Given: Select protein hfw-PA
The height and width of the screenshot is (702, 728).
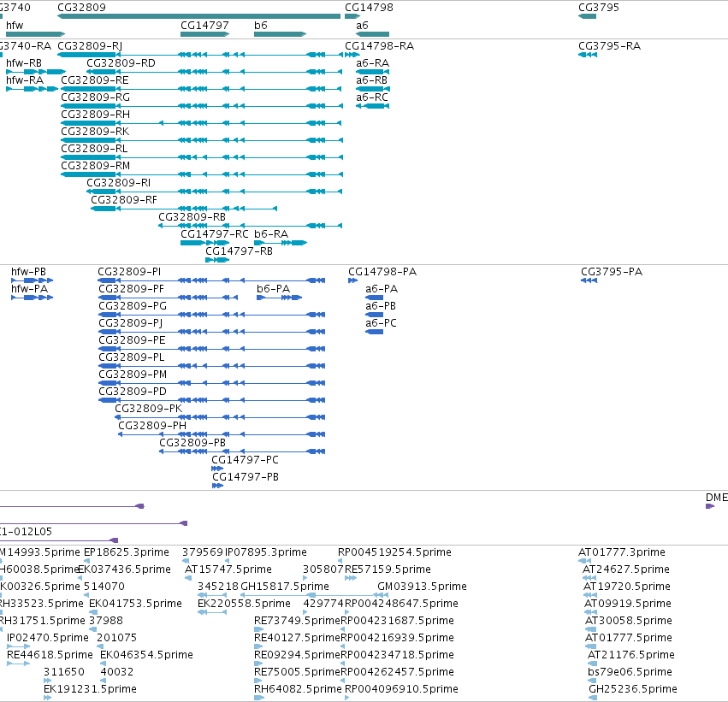Looking at the screenshot, I should [x=32, y=298].
